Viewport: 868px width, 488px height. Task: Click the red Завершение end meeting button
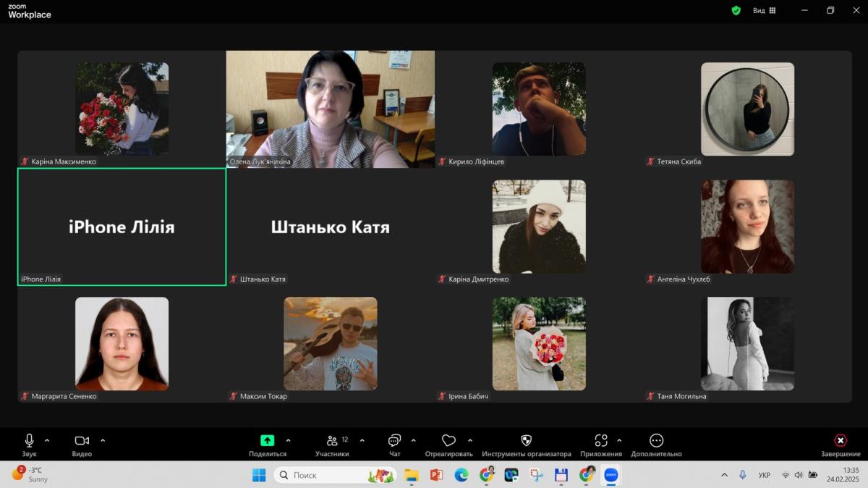840,441
